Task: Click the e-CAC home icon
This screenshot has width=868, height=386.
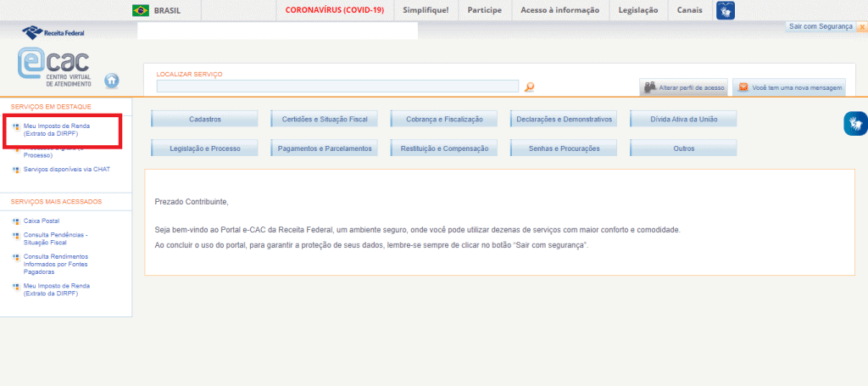Action: click(x=111, y=81)
